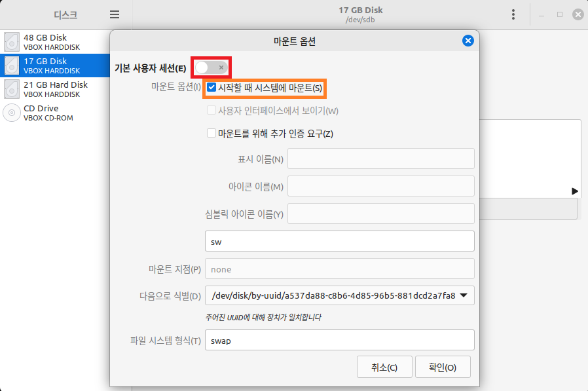The width and height of the screenshot is (588, 391).
Task: Close the mount options dialog
Action: [x=468, y=41]
